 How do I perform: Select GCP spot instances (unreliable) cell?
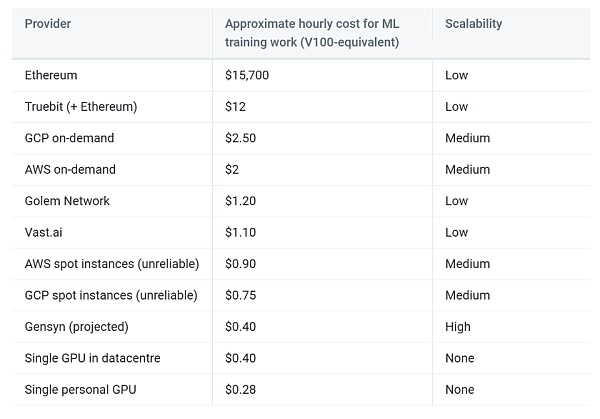pos(111,296)
